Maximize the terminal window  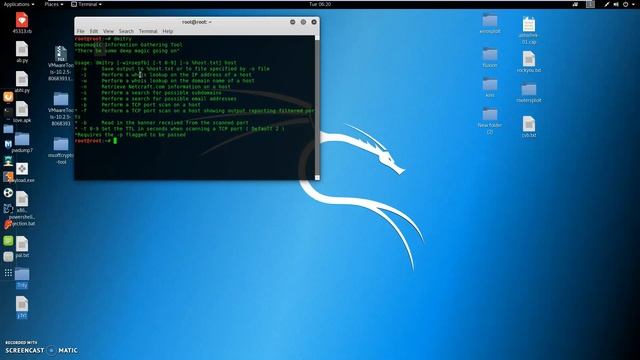click(x=303, y=22)
